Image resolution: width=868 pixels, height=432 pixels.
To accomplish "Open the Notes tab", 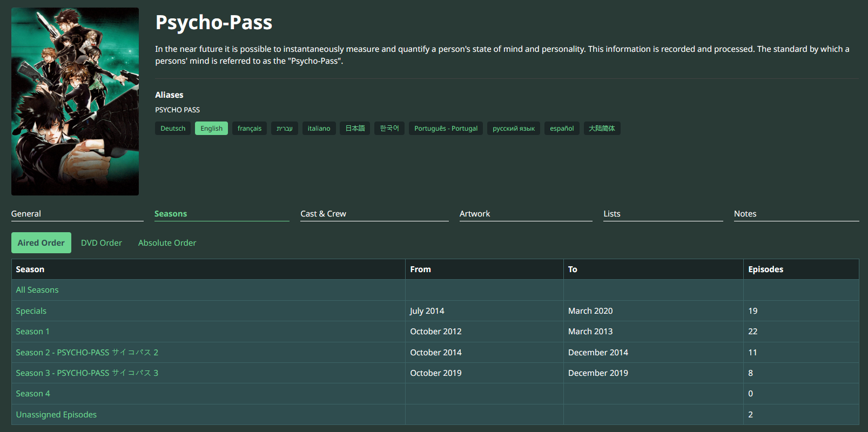I will 745,214.
